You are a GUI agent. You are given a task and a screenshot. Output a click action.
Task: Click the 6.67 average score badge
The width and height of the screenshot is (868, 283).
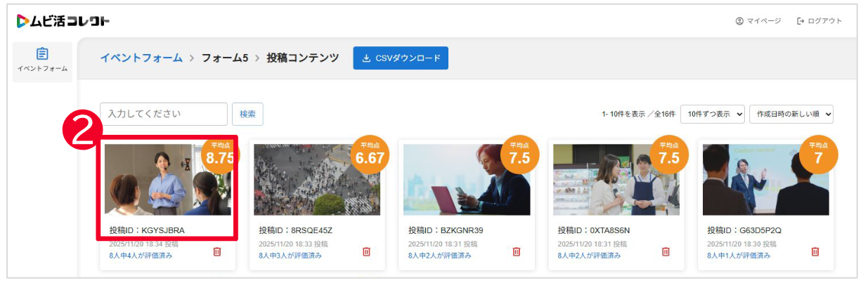point(370,154)
